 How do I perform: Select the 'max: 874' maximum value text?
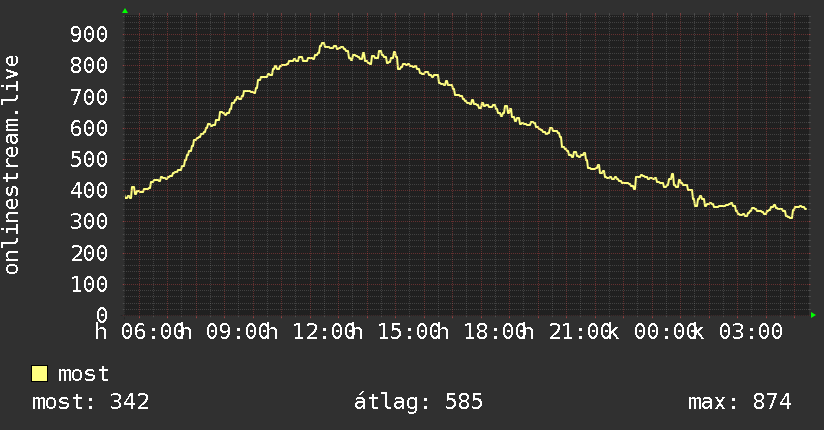[x=739, y=402]
